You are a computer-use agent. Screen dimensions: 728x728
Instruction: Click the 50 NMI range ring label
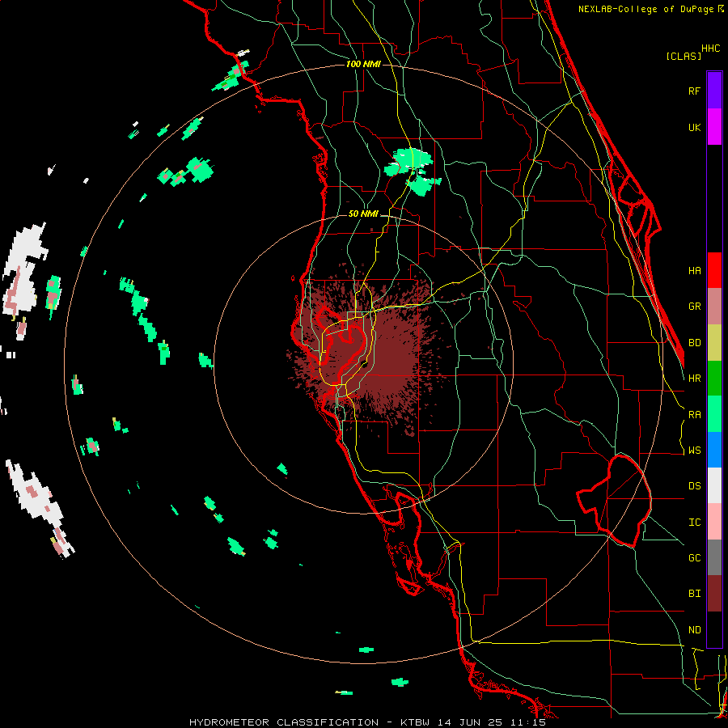tap(363, 214)
